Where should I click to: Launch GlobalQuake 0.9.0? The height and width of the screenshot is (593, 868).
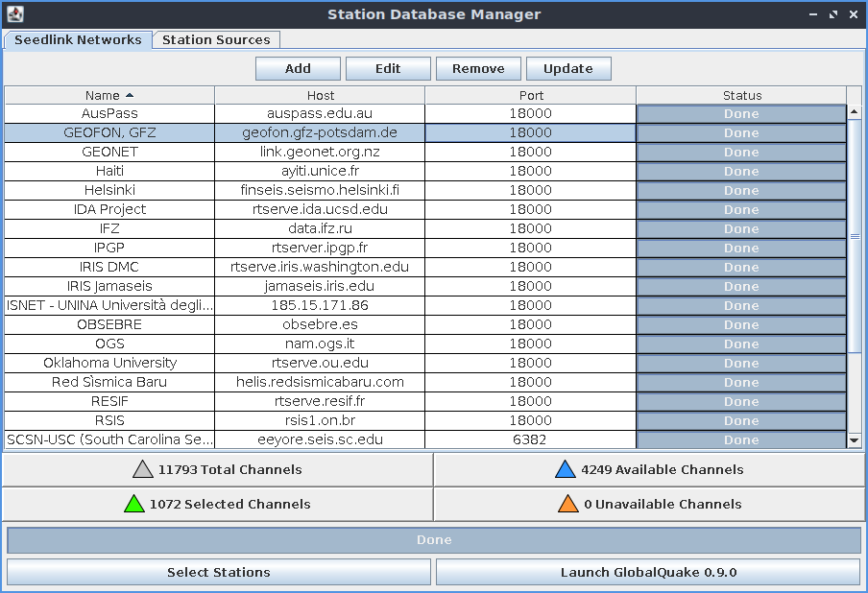pos(649,572)
